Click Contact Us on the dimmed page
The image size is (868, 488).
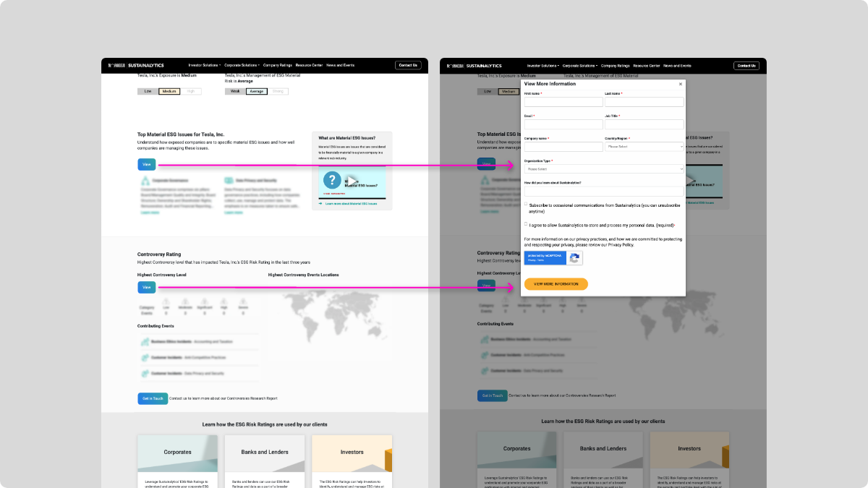746,65
